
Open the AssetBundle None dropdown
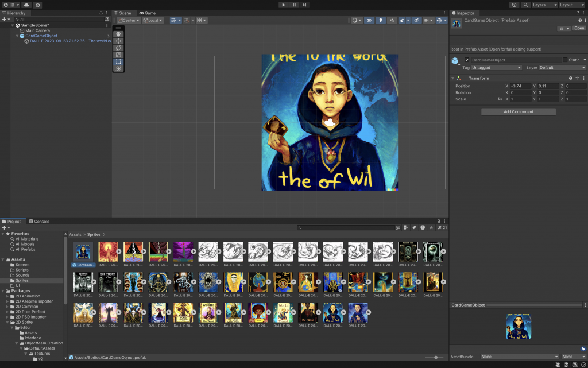[519, 357]
